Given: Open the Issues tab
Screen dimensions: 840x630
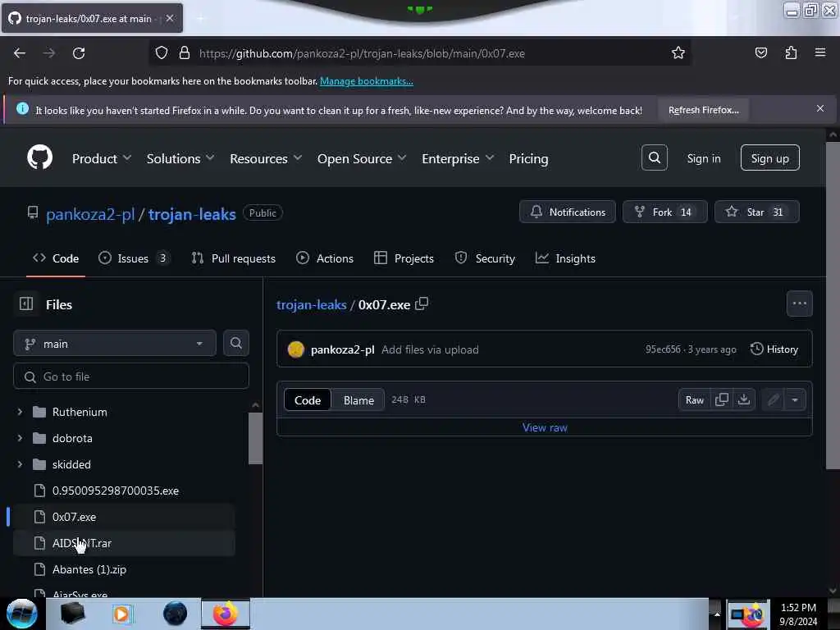Looking at the screenshot, I should tap(134, 258).
